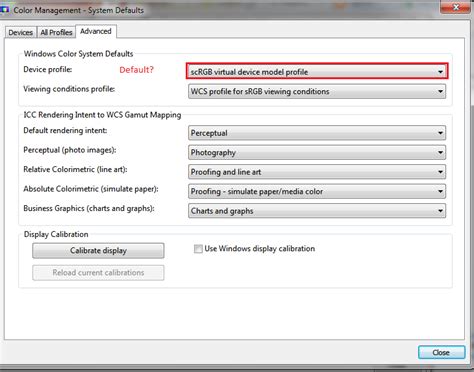Click the 'Viewing conditions profile:' label

click(x=69, y=89)
